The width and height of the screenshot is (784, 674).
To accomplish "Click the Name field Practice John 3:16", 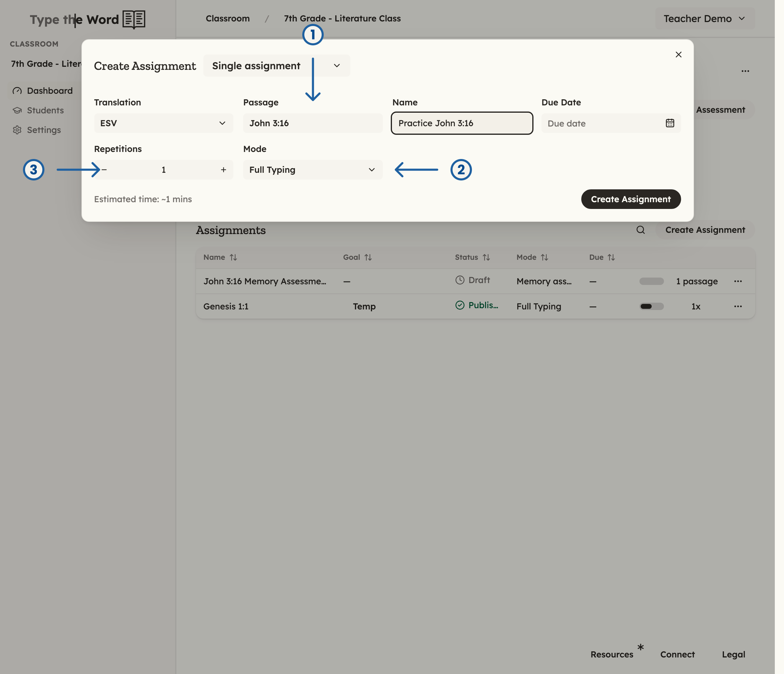I will [x=462, y=123].
